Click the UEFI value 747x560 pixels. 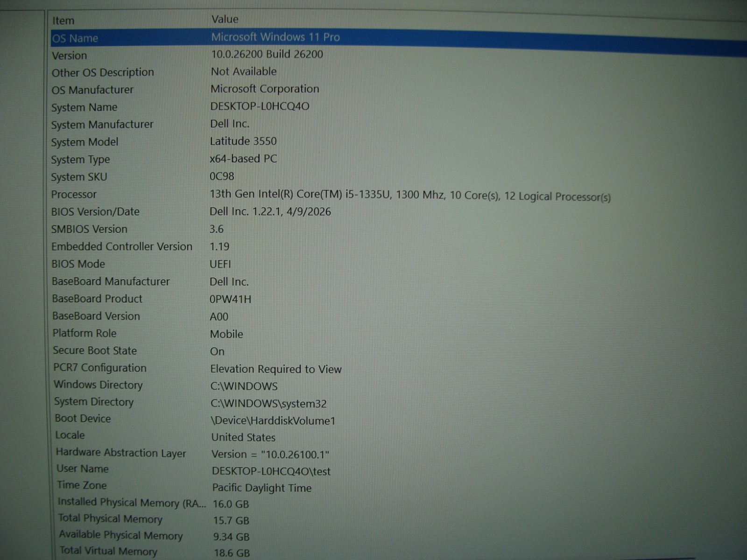[220, 264]
